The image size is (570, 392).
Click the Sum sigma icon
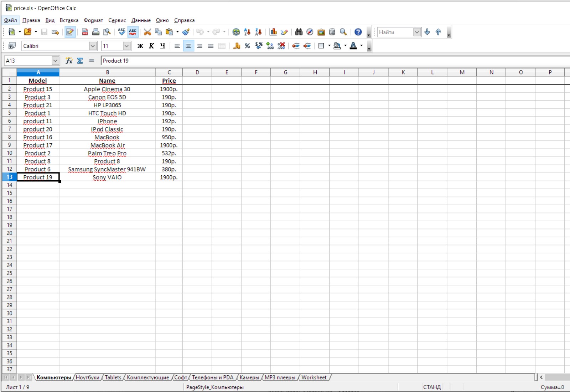(x=80, y=61)
